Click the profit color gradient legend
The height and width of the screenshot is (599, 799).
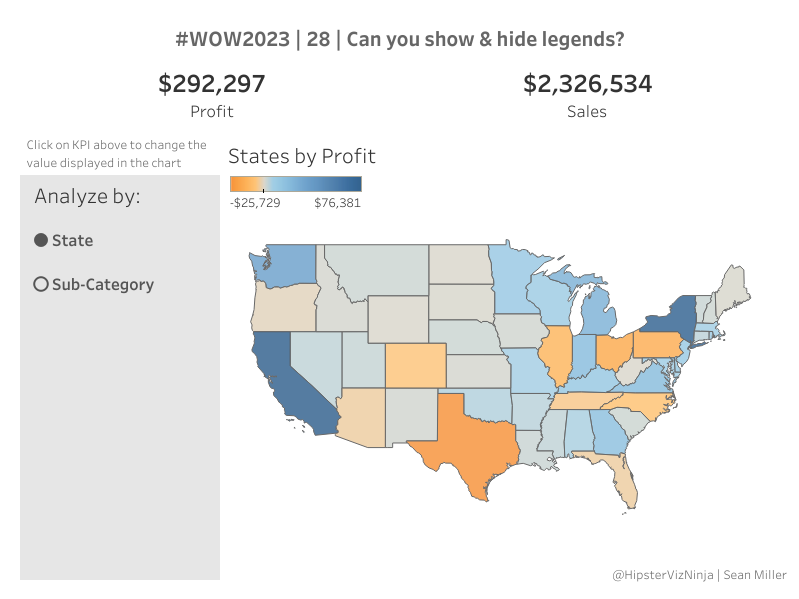click(x=295, y=184)
